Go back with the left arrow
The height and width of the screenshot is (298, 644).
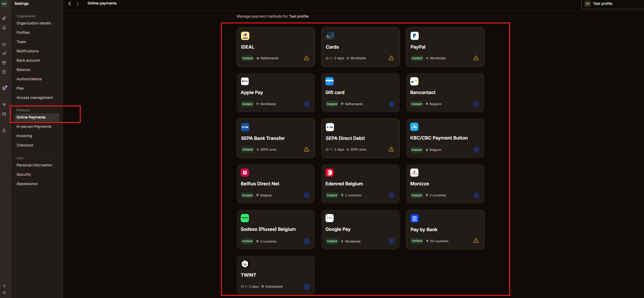point(70,3)
